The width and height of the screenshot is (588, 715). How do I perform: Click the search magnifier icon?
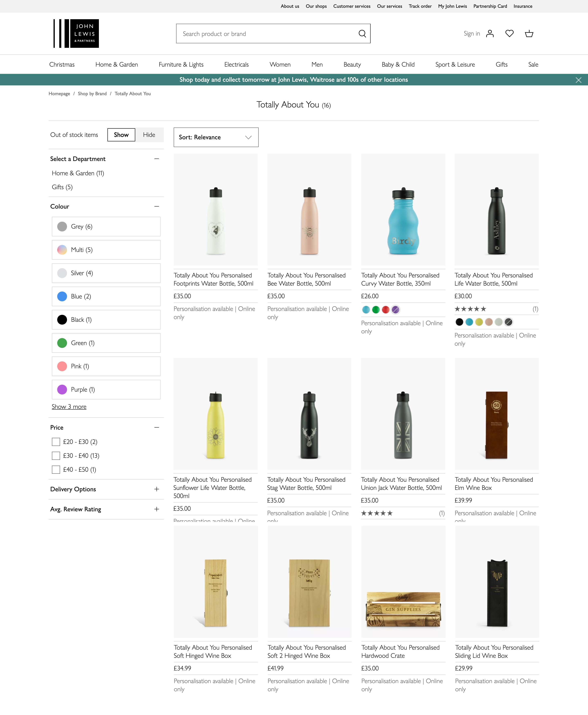362,34
